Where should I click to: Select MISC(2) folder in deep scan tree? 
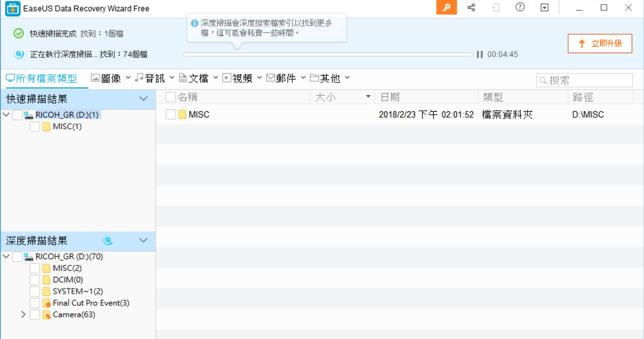(67, 268)
